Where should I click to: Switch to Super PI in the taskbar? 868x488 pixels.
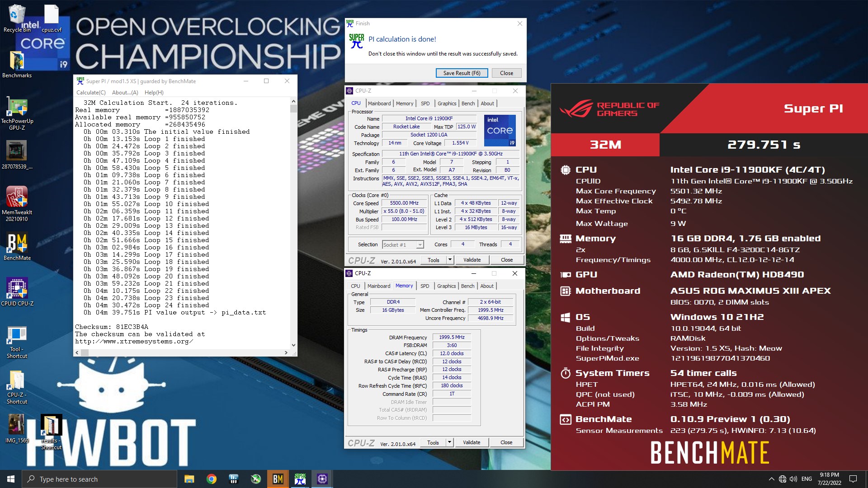click(x=300, y=479)
